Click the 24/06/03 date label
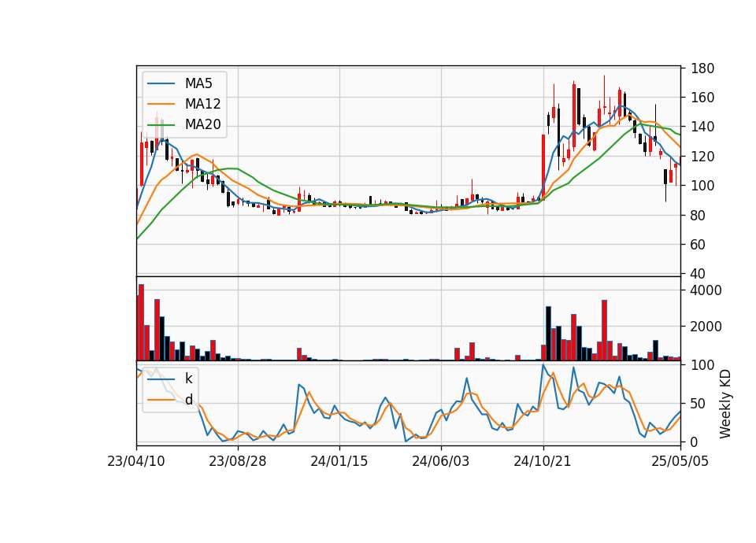 [441, 461]
